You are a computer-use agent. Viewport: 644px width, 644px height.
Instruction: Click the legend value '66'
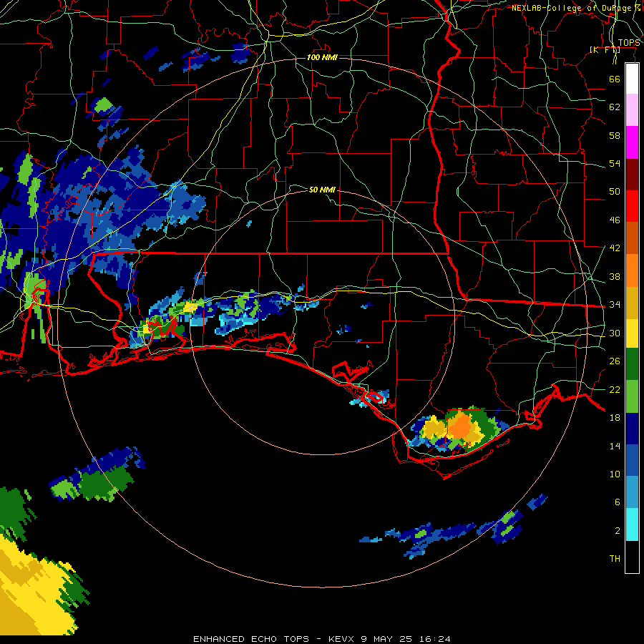point(615,79)
